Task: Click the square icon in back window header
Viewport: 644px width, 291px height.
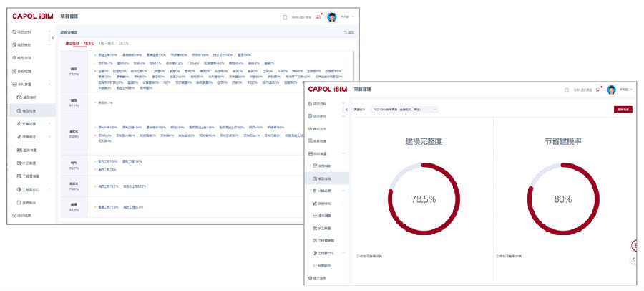Action: click(x=285, y=16)
